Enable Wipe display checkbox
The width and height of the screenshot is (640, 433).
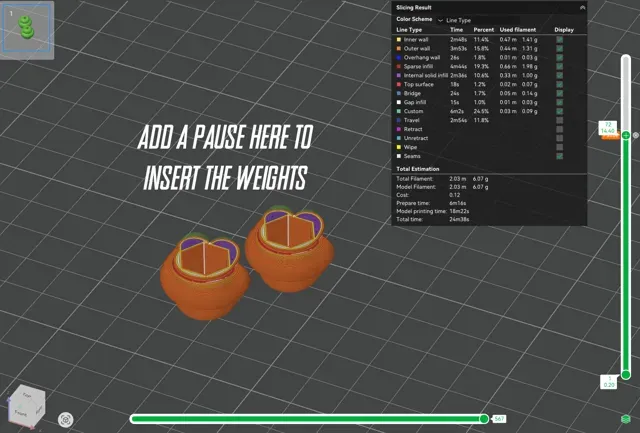[x=560, y=147]
